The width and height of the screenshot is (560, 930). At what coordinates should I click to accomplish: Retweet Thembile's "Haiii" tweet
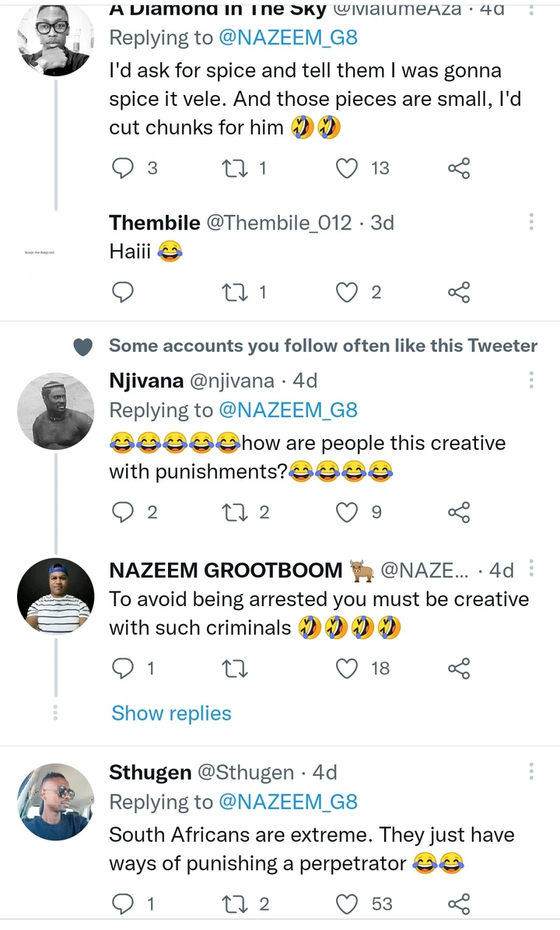[233, 292]
